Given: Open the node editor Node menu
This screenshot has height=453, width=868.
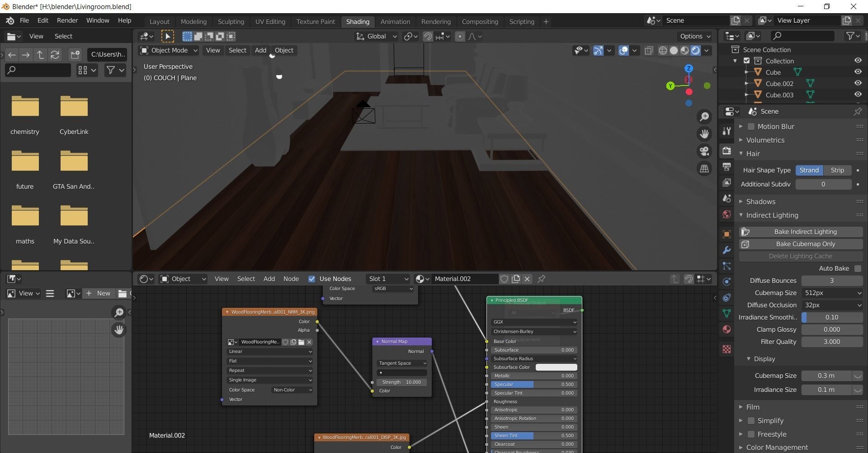Looking at the screenshot, I should coord(291,279).
